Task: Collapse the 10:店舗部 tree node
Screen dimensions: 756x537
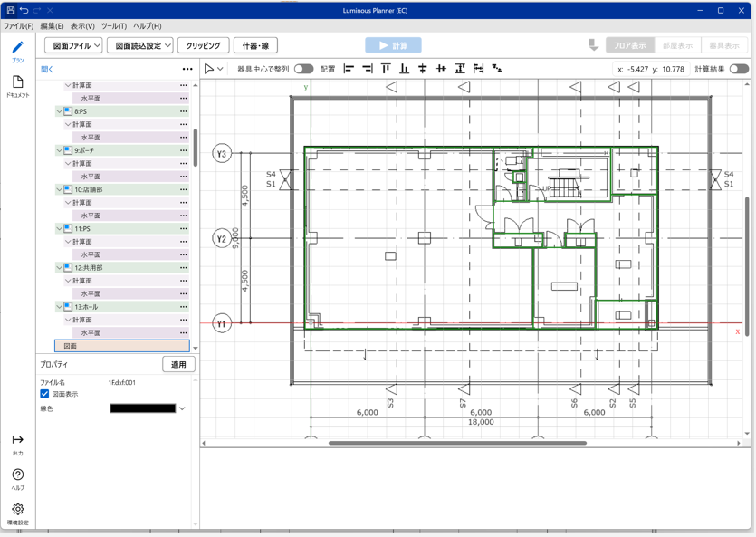Action: (x=60, y=190)
